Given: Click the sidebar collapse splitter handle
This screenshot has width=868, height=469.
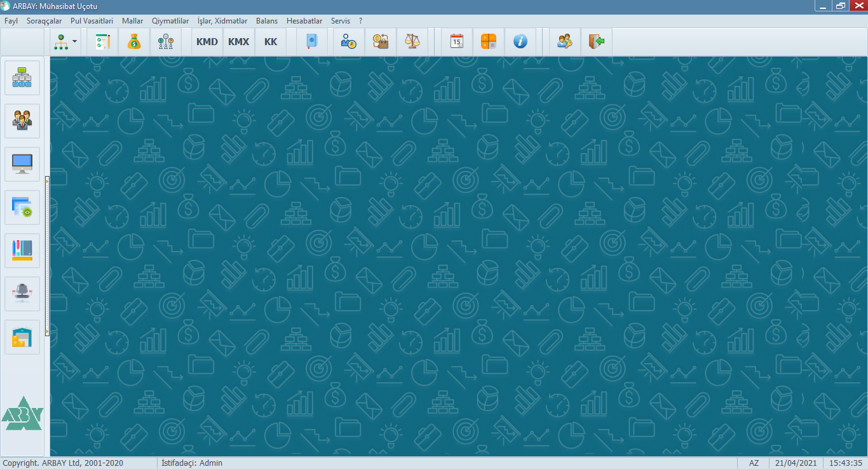Looking at the screenshot, I should [x=47, y=256].
